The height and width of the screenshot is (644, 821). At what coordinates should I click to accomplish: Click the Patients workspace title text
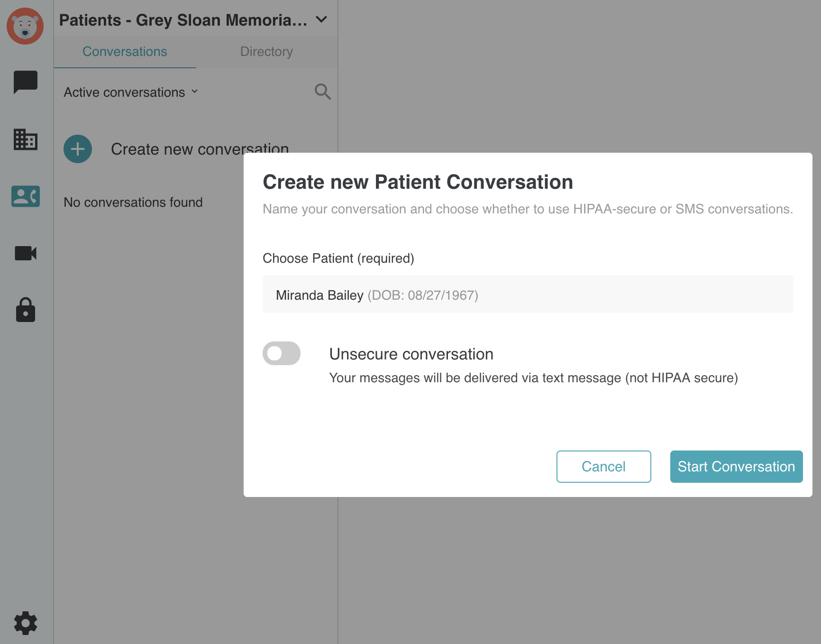coord(183,20)
